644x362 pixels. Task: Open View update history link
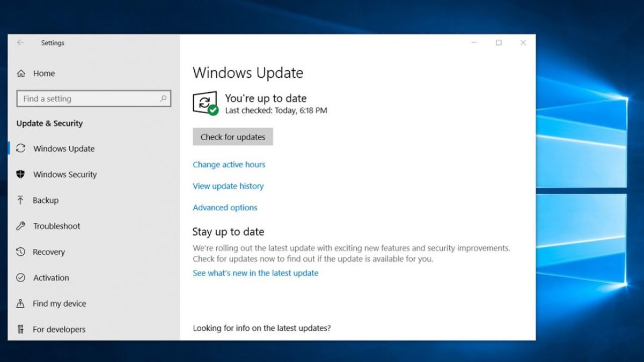click(228, 186)
